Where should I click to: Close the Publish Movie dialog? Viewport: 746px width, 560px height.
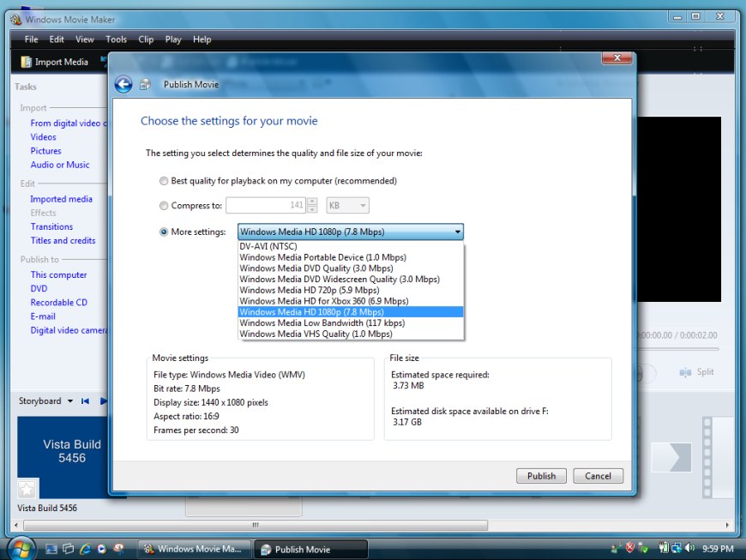pyautogui.click(x=617, y=57)
